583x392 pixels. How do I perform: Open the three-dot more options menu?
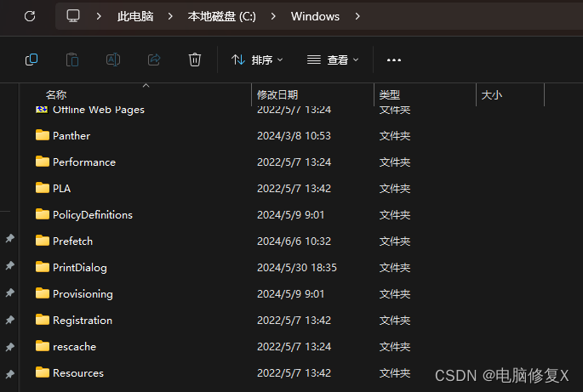click(x=394, y=60)
